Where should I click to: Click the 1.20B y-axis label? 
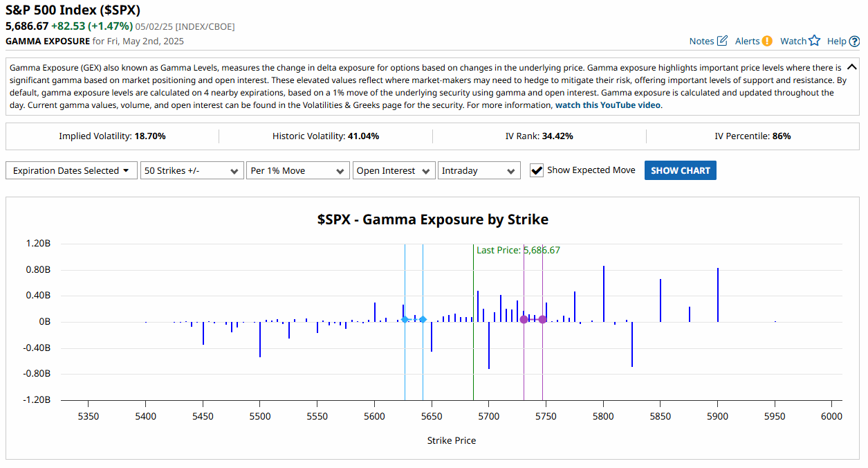click(x=38, y=244)
